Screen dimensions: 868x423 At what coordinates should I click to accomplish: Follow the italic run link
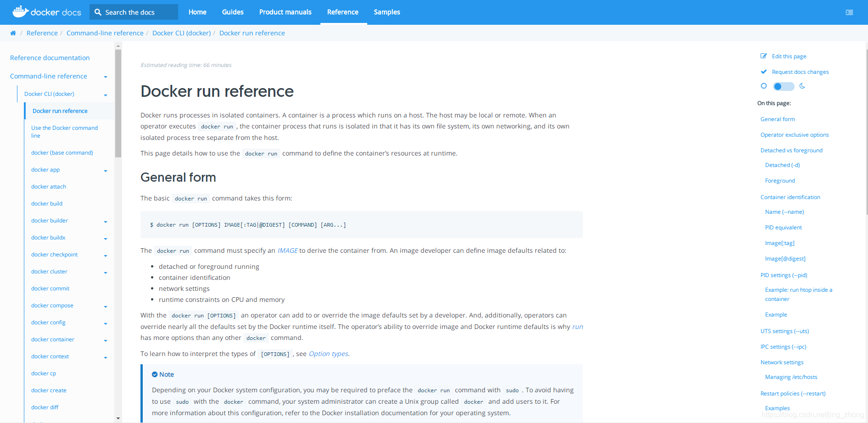577,327
